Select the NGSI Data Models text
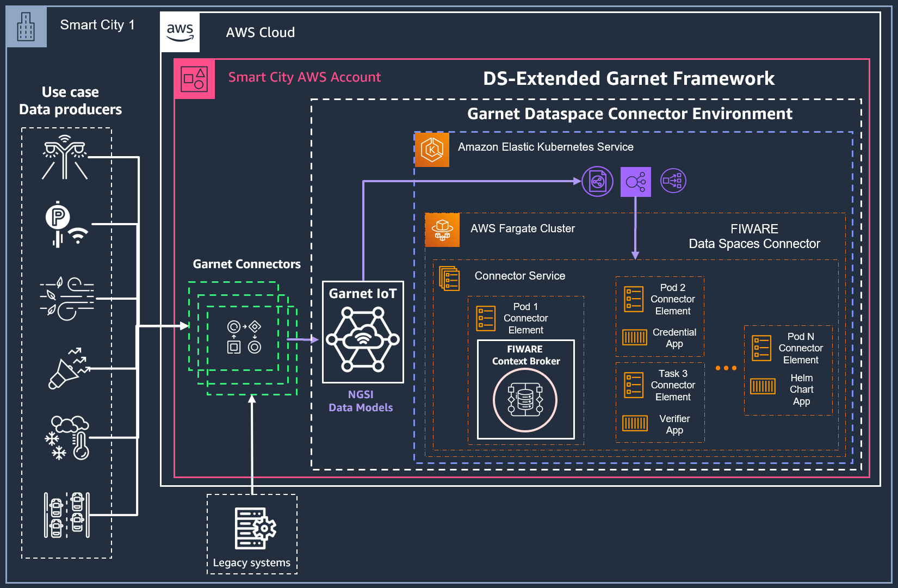Screen dimensions: 898x588 coord(361,401)
